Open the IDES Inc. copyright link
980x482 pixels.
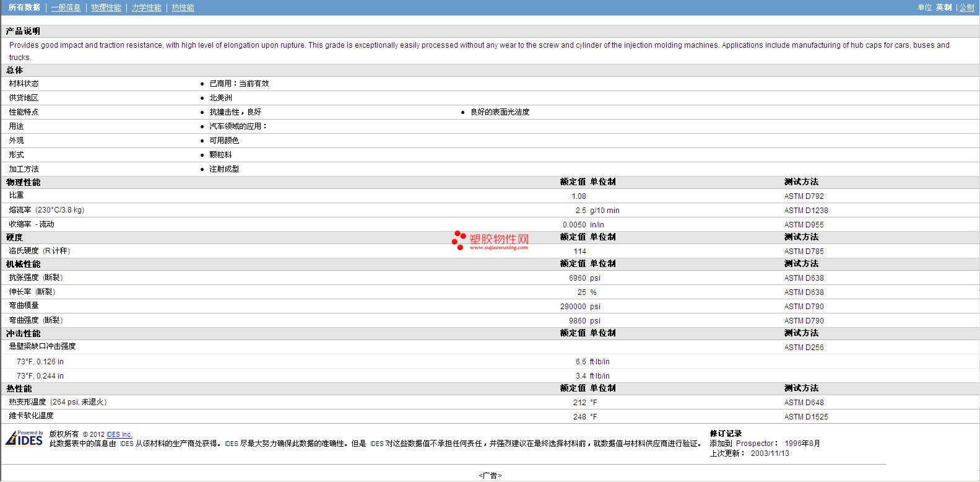click(x=119, y=434)
